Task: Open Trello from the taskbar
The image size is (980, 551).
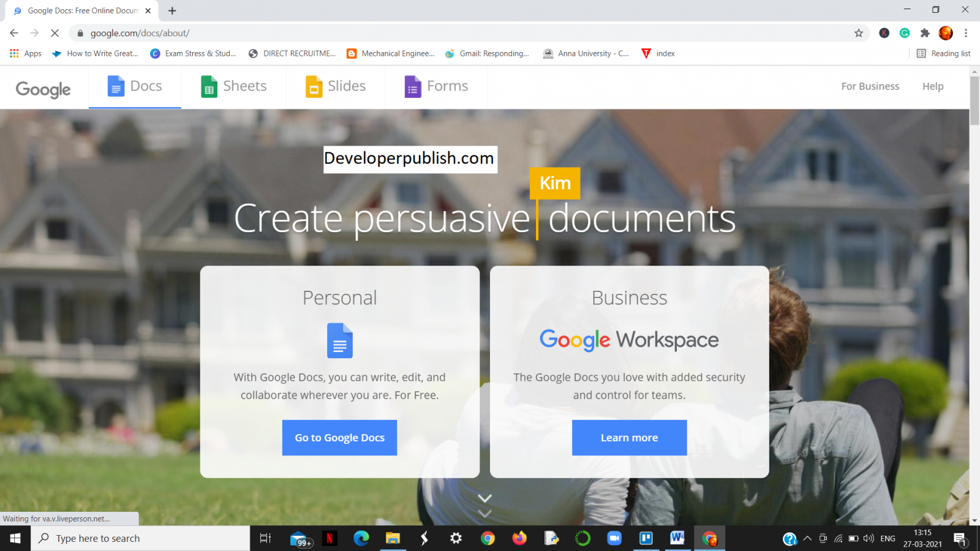Action: (646, 538)
